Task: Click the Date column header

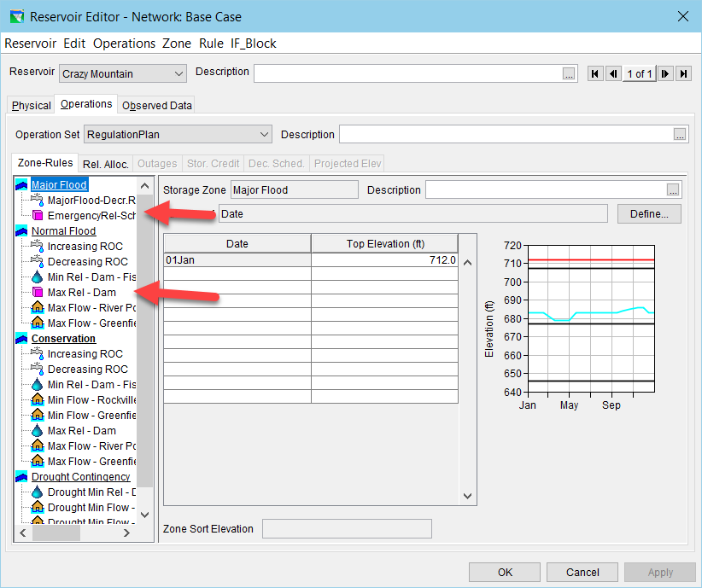Action: 237,244
